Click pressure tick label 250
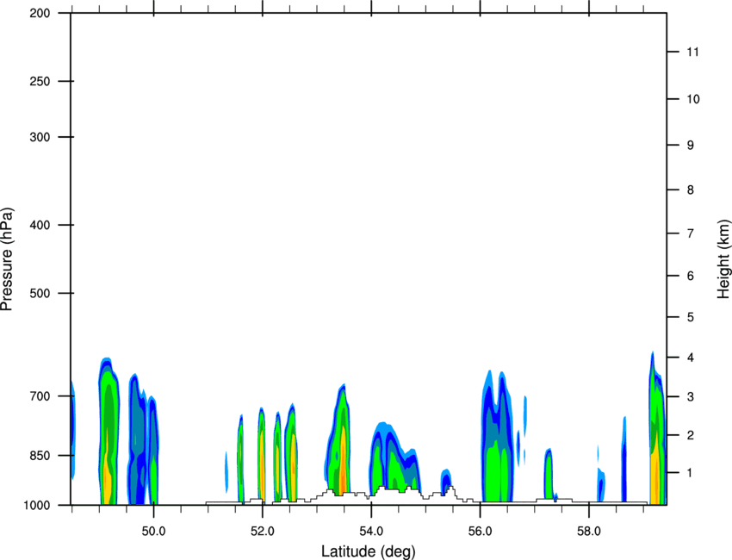 point(40,81)
